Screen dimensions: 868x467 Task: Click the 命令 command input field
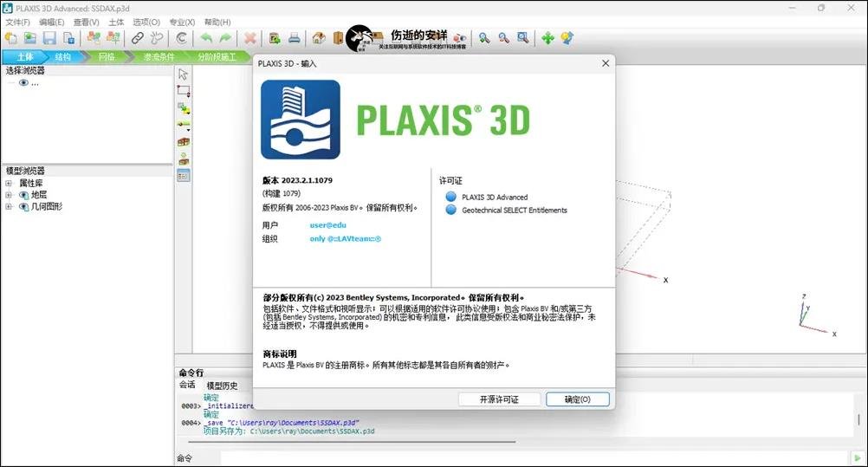(534, 458)
